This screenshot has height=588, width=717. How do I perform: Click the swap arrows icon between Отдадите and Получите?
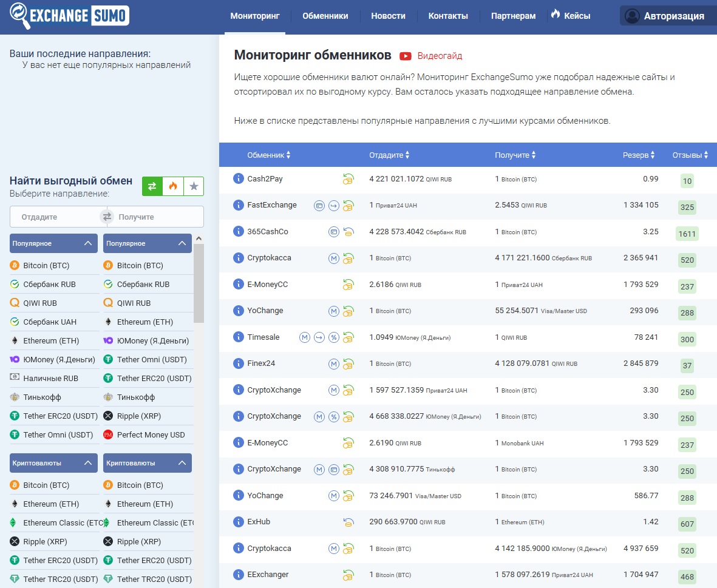pyautogui.click(x=107, y=217)
